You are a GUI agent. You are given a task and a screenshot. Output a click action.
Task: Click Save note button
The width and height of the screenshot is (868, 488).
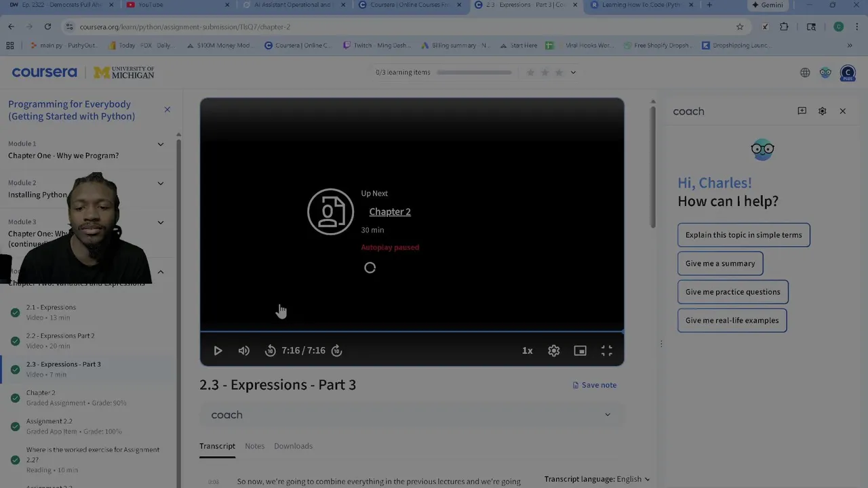[595, 385]
